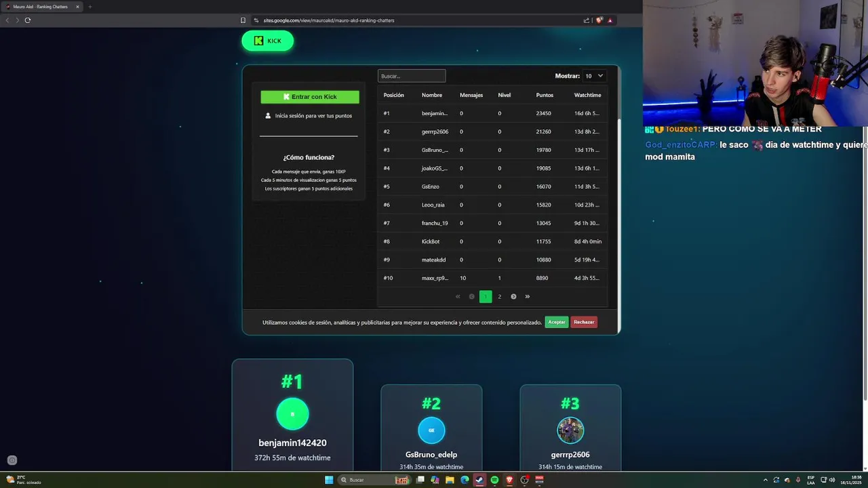Close the Mauro Akd Ranking Chatters tab
Viewport: 868px width, 488px height.
[x=77, y=7]
